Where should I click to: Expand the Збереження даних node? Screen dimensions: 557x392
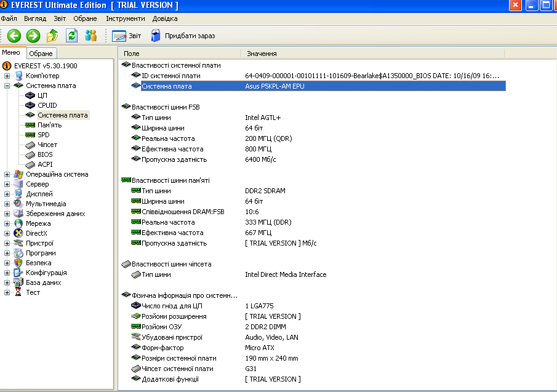pos(7,214)
